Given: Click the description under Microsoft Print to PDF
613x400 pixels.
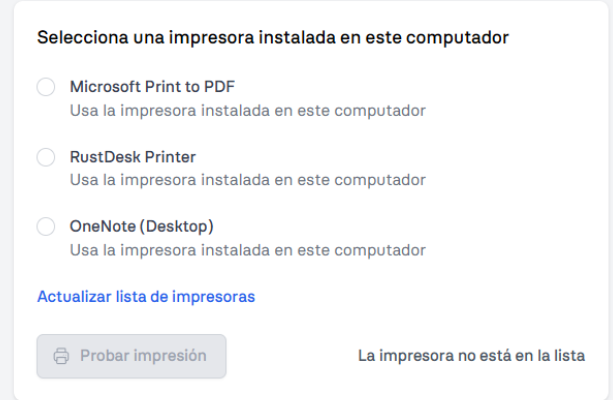Looking at the screenshot, I should [247, 111].
